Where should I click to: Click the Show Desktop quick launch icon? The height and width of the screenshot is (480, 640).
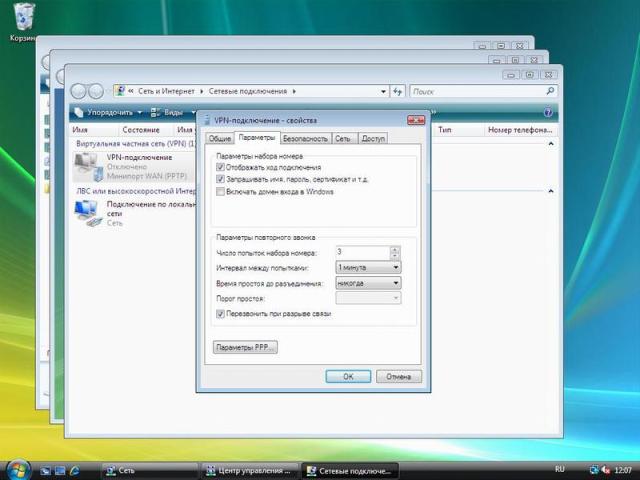coord(45,471)
